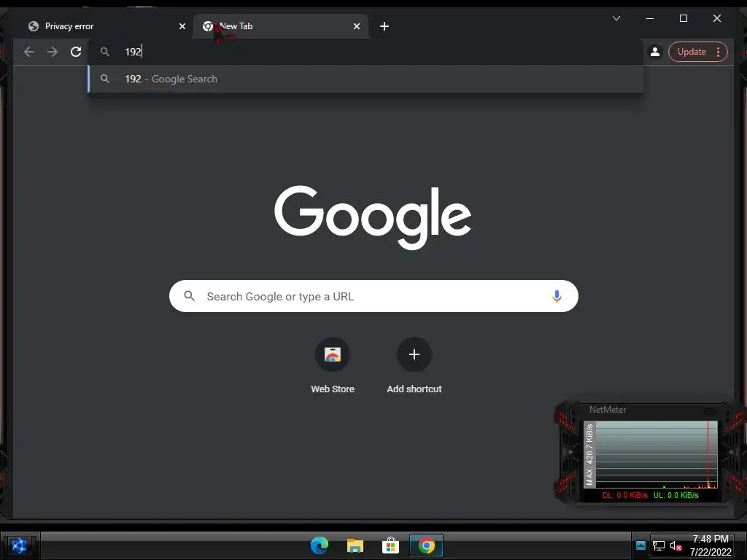Switch to the New Tab tab
Viewport: 747px width, 560px height.
pyautogui.click(x=281, y=26)
